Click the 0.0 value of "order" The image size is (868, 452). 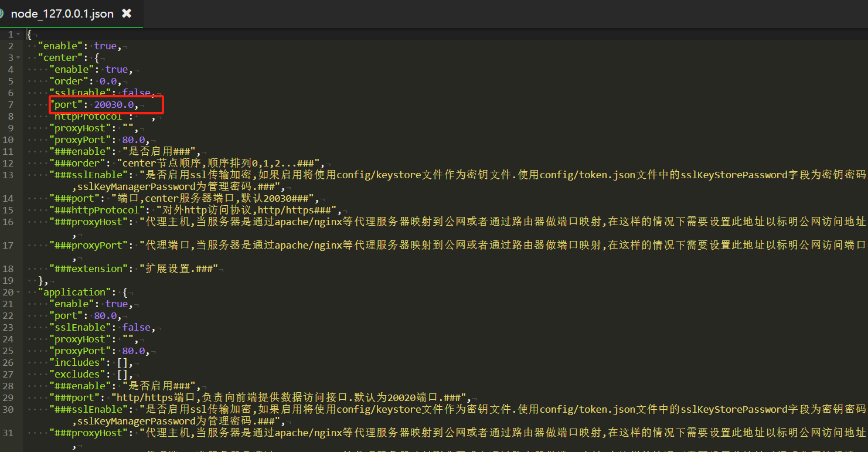108,81
